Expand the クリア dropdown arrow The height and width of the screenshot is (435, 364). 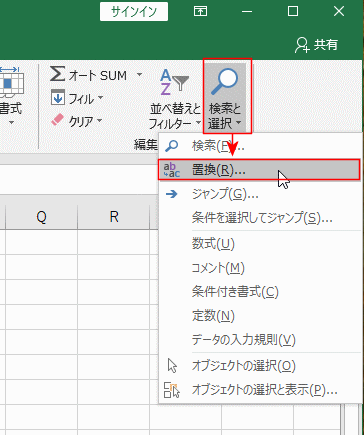[99, 120]
